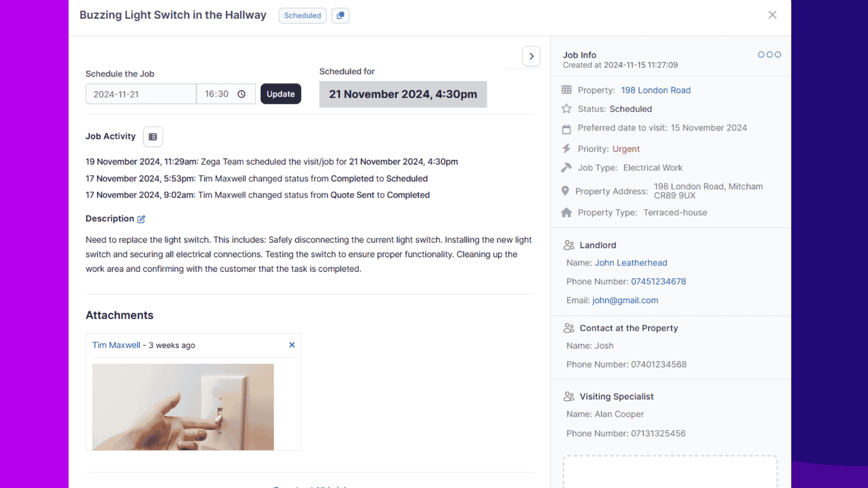Click the lightning bolt Priority icon
Viewport: 868px width, 488px height.
tap(566, 148)
